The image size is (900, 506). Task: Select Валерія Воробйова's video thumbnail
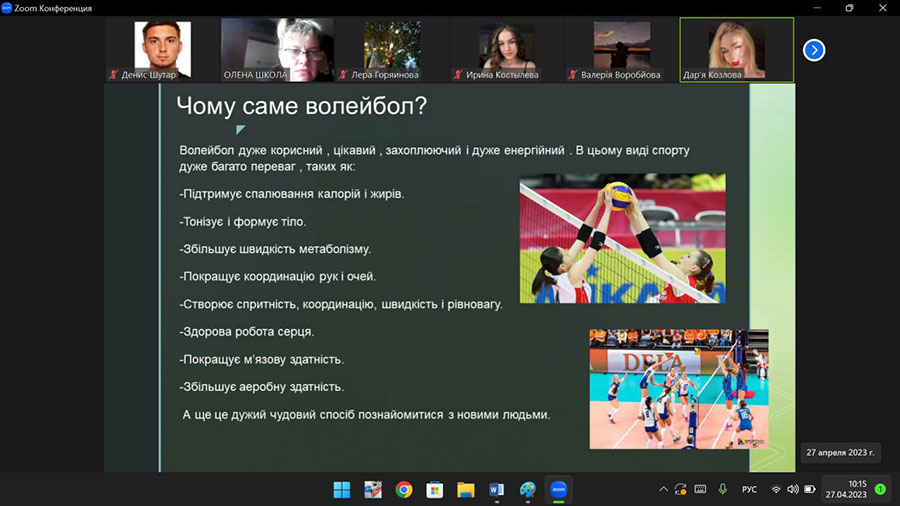[x=622, y=49]
